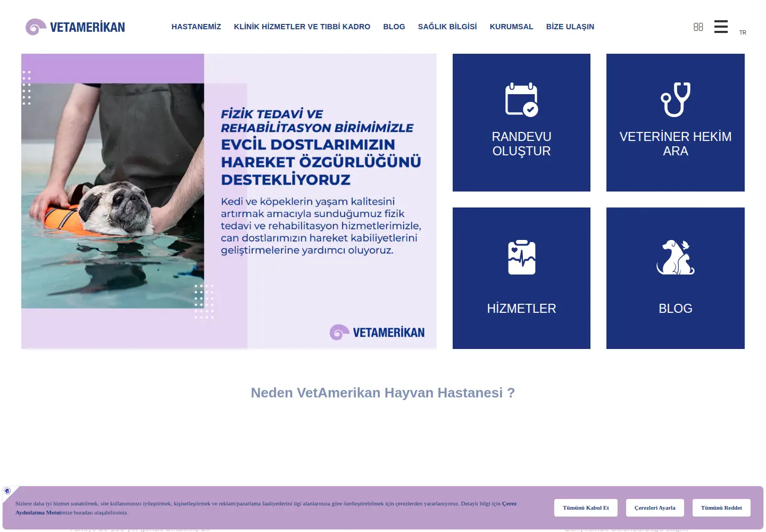Open Çerezleri Ayarla cookie settings

click(x=655, y=508)
